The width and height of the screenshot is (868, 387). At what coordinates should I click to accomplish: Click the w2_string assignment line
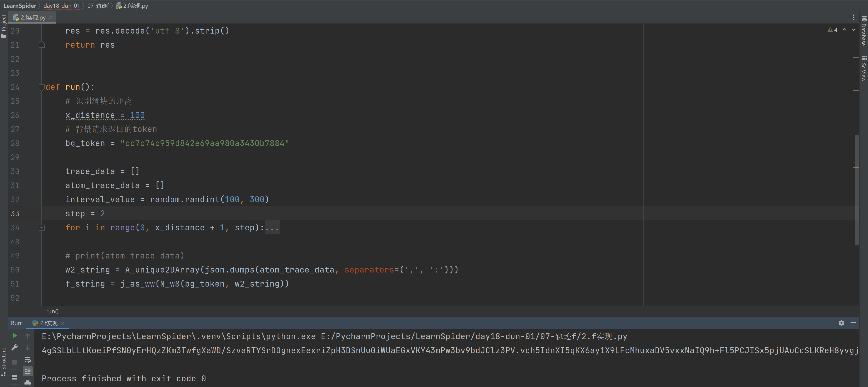pyautogui.click(x=262, y=270)
